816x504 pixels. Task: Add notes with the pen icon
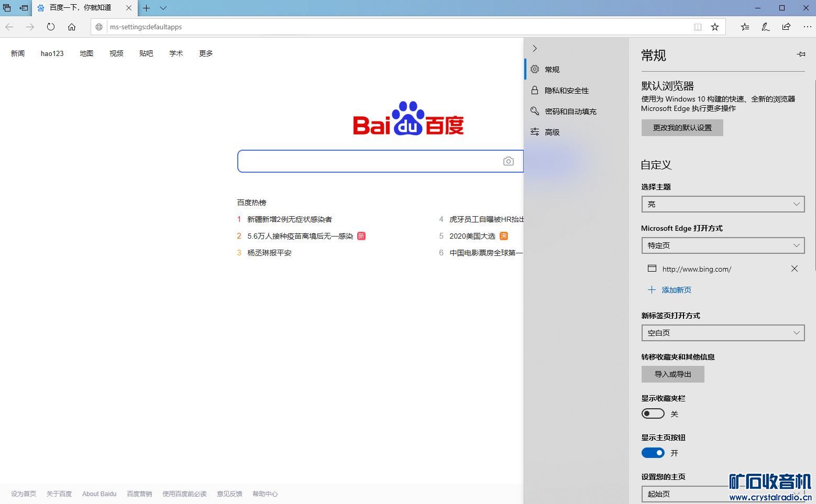click(x=766, y=27)
